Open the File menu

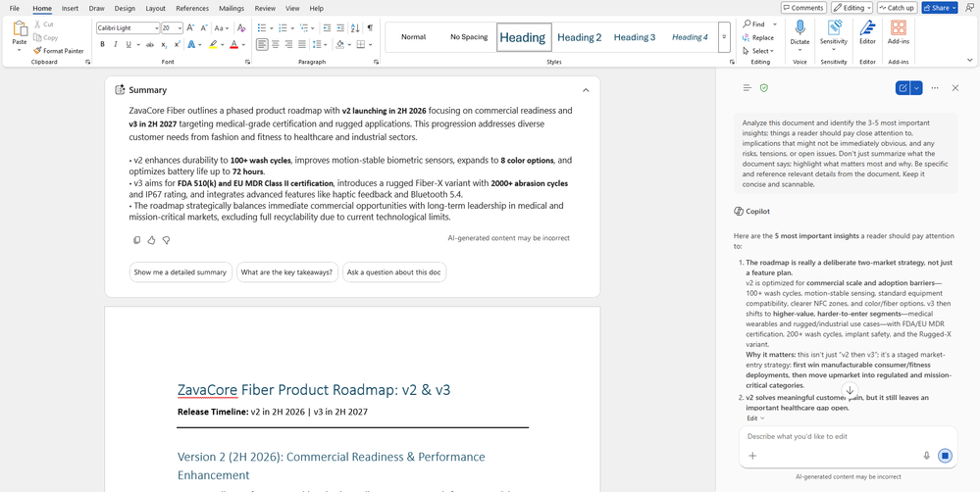point(15,8)
